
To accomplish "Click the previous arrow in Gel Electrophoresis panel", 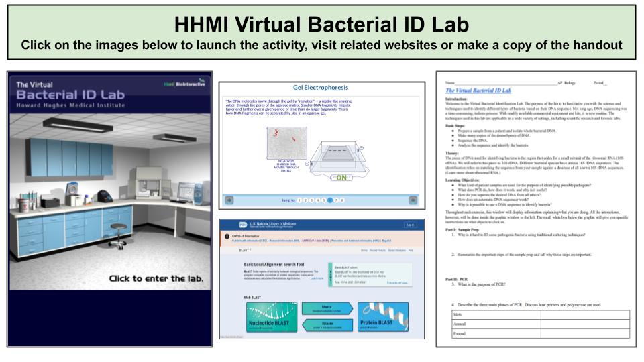I will tap(229, 200).
